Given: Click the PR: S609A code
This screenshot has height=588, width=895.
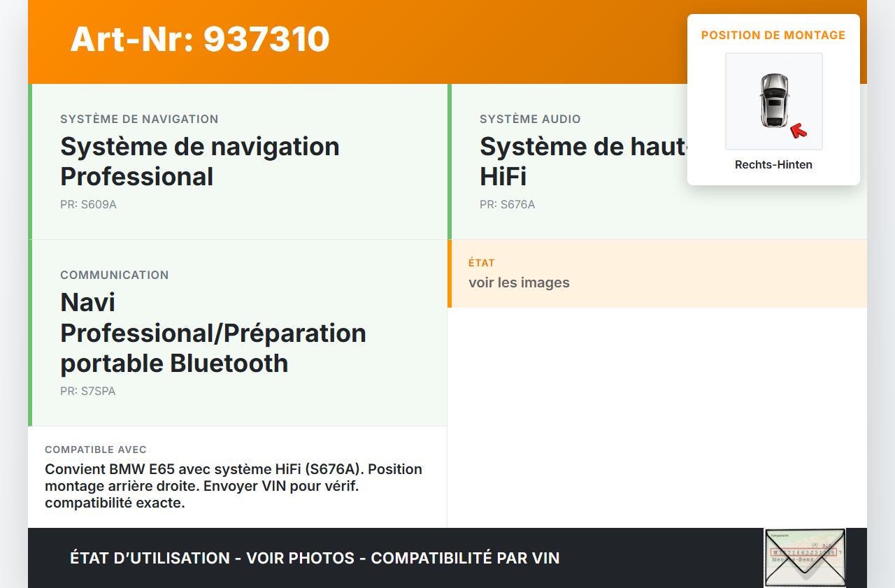Looking at the screenshot, I should pos(88,205).
